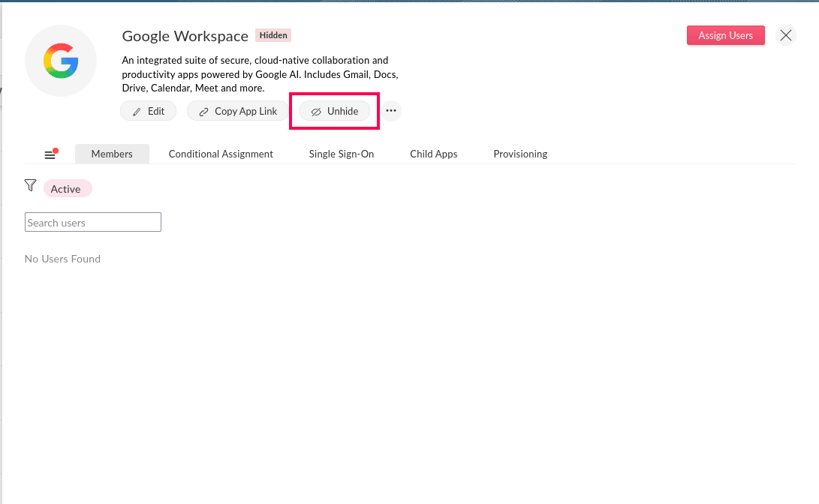Open the hamburger menu with notification dot
Viewport: 819px width, 504px height.
tap(50, 154)
